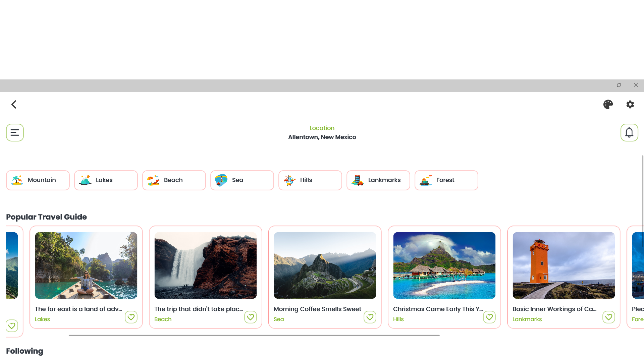Favorite the Christmas Came Early card
The height and width of the screenshot is (362, 644).
point(489,317)
